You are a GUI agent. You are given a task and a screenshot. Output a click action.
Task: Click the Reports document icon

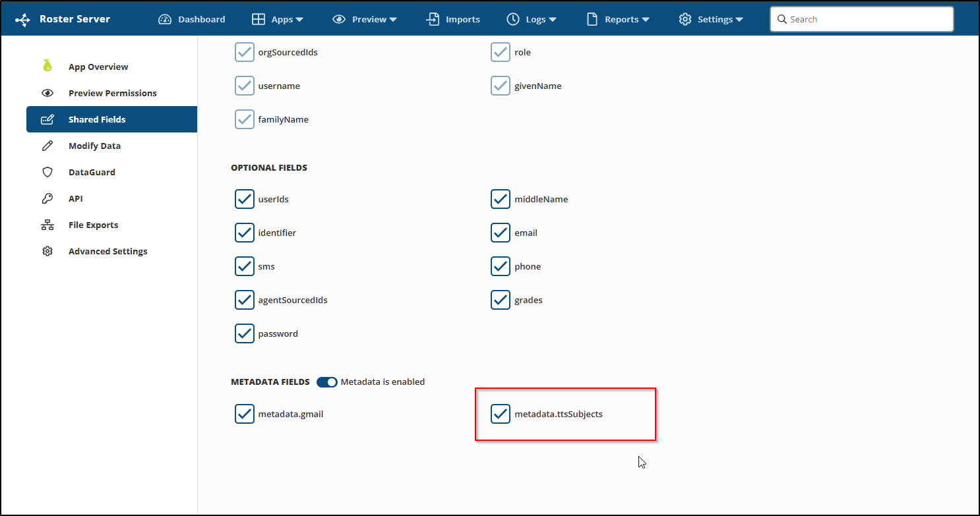(x=592, y=19)
